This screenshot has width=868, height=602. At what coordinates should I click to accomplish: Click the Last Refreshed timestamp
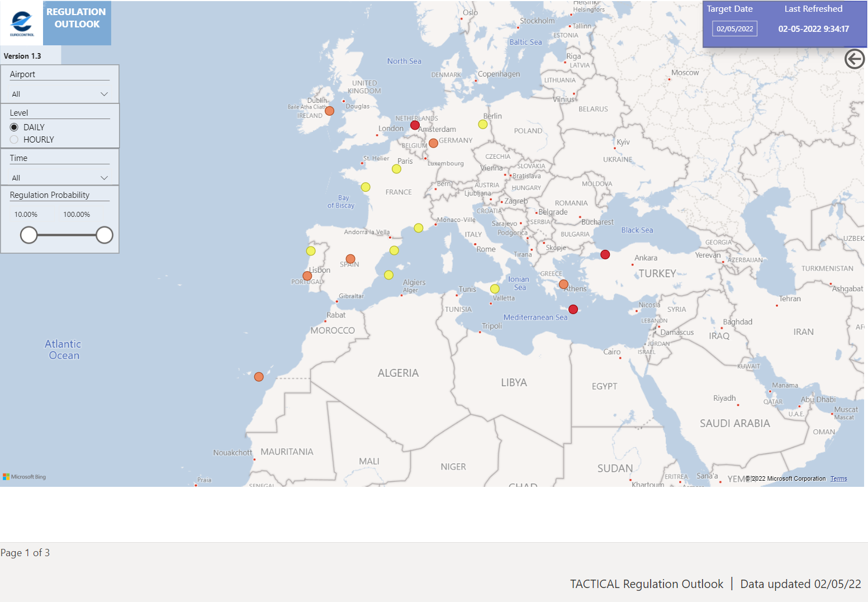[x=813, y=29]
